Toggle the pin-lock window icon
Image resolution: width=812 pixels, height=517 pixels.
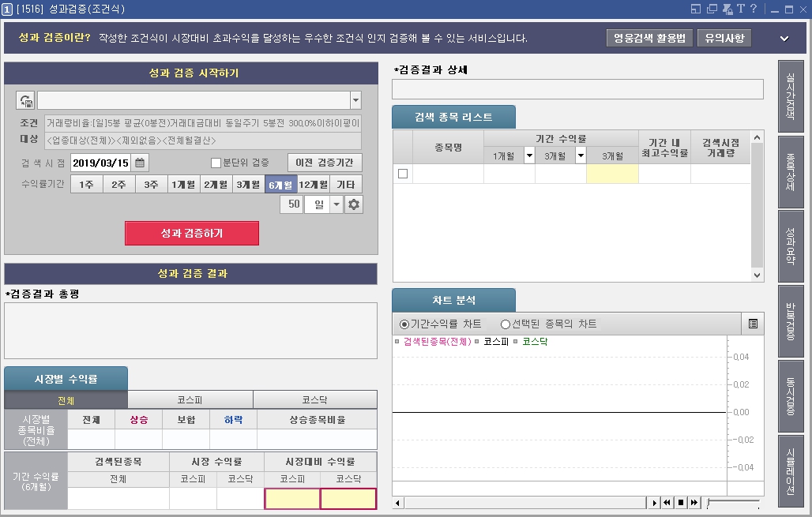[727, 9]
